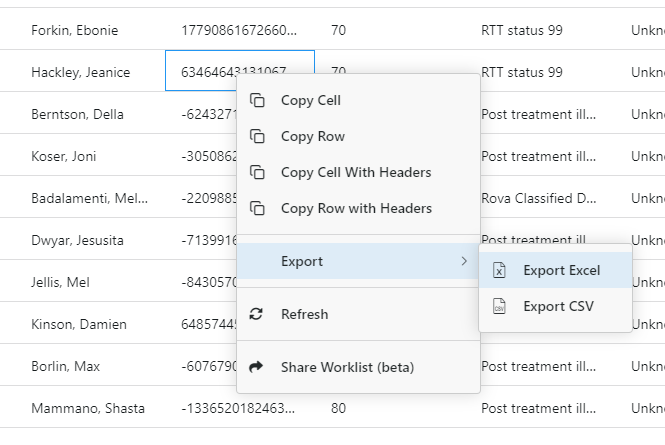Click RTT status 99 in Forkin row

tap(521, 30)
